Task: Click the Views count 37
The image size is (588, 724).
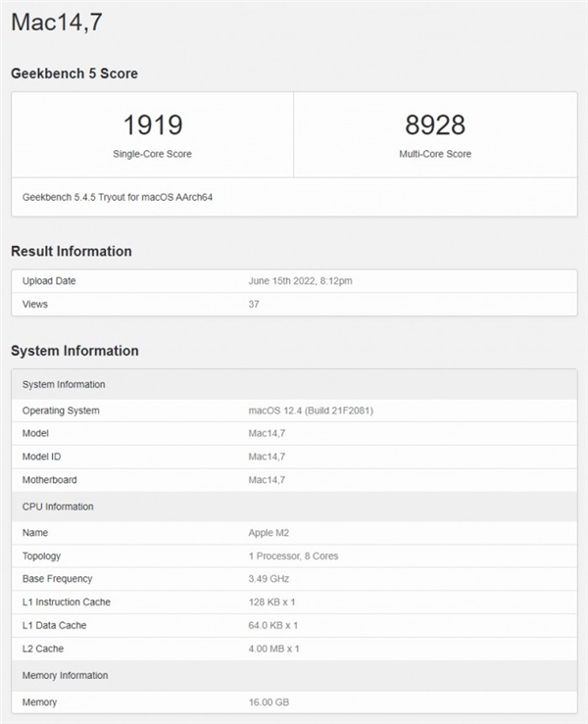Action: (254, 305)
